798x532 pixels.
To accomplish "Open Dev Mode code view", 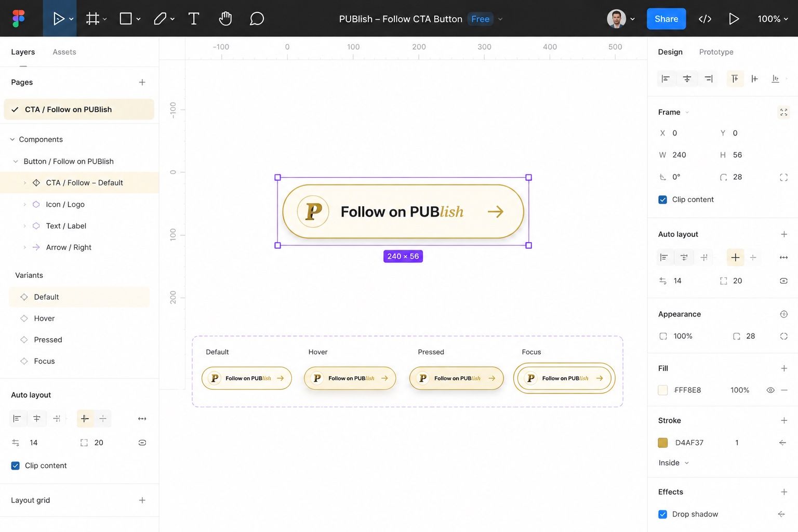I will tap(705, 19).
